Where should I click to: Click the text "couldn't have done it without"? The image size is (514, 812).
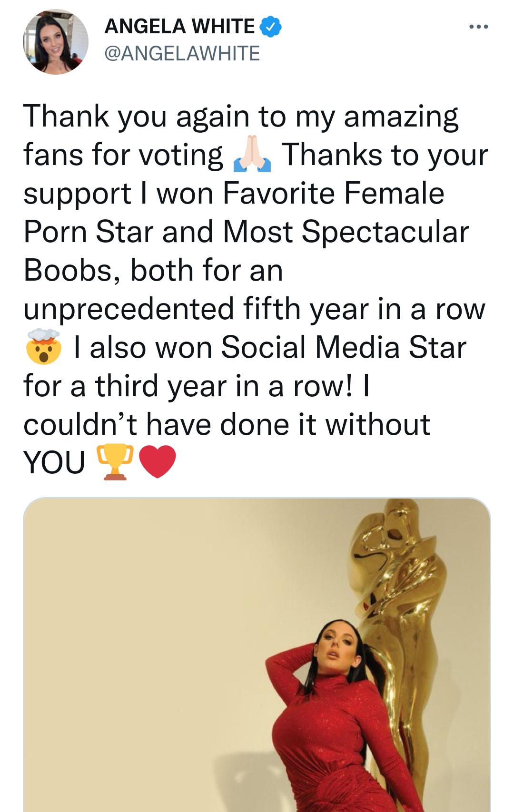227,424
